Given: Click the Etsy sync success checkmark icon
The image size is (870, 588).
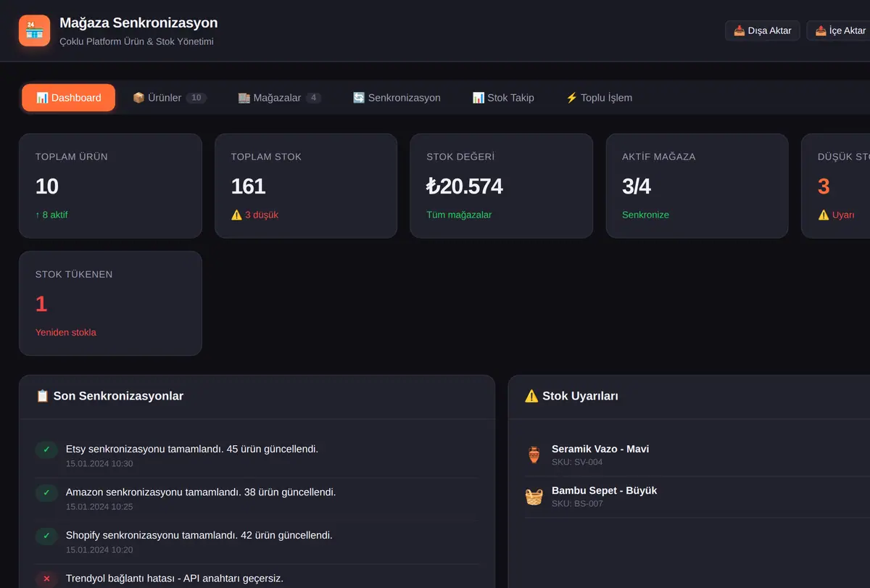Looking at the screenshot, I should coord(46,450).
